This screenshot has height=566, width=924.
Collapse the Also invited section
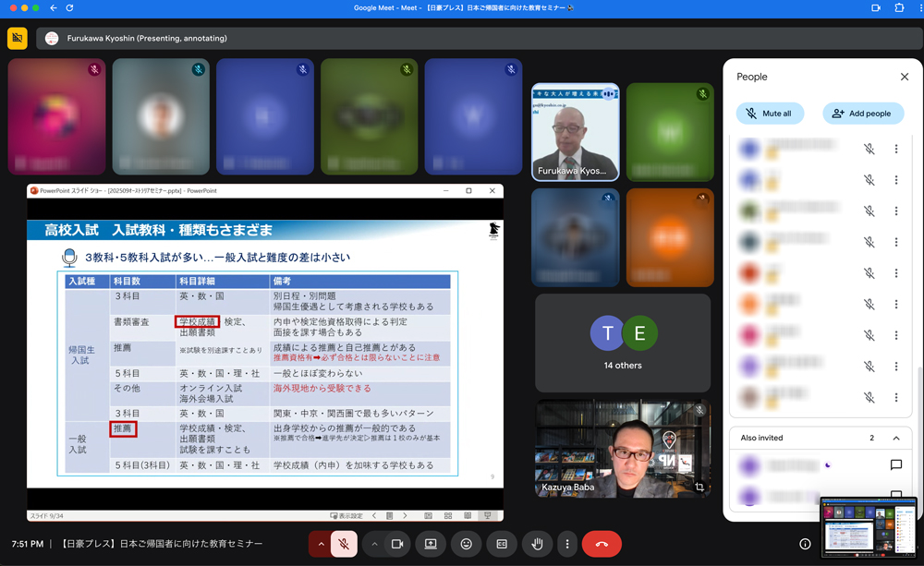(895, 439)
